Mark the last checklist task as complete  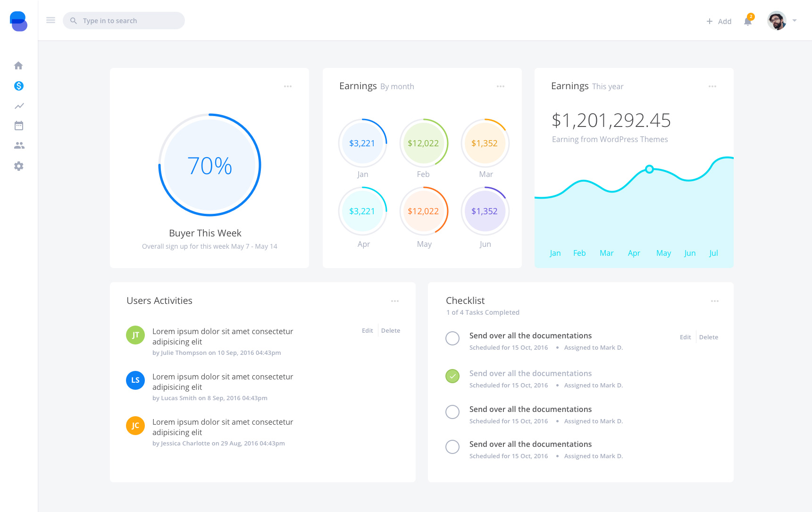pos(452,447)
